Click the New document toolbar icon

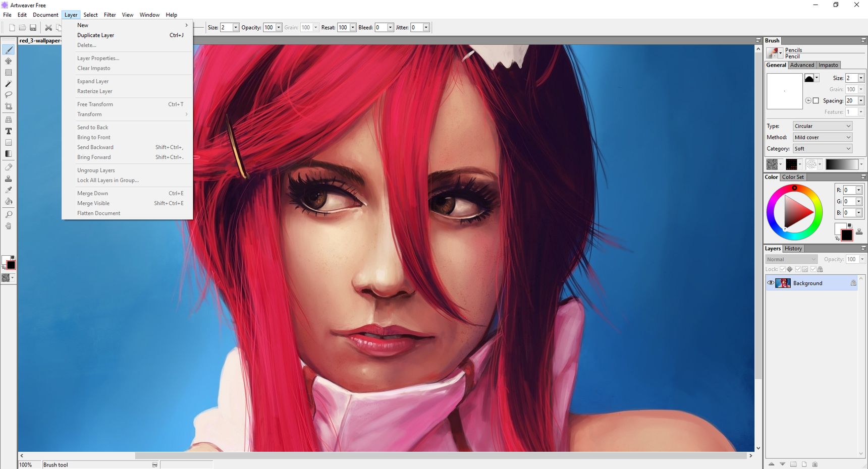[12, 28]
